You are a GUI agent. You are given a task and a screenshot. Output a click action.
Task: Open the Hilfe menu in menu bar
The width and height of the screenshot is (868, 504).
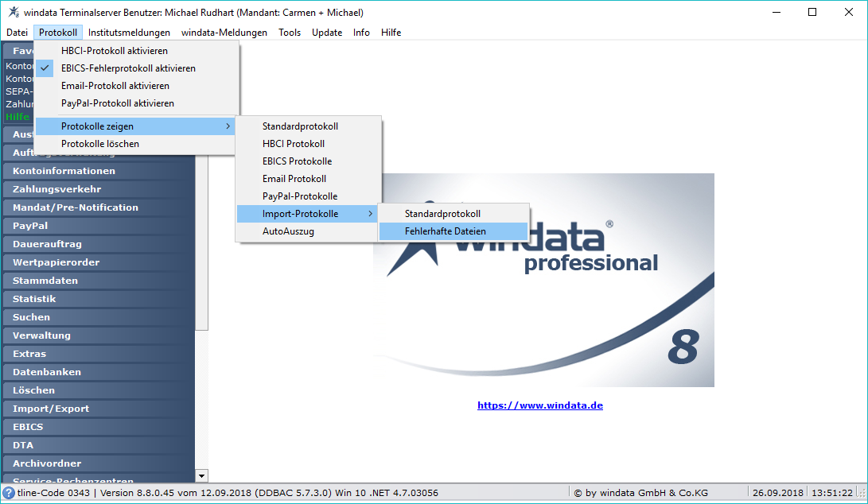tap(391, 33)
